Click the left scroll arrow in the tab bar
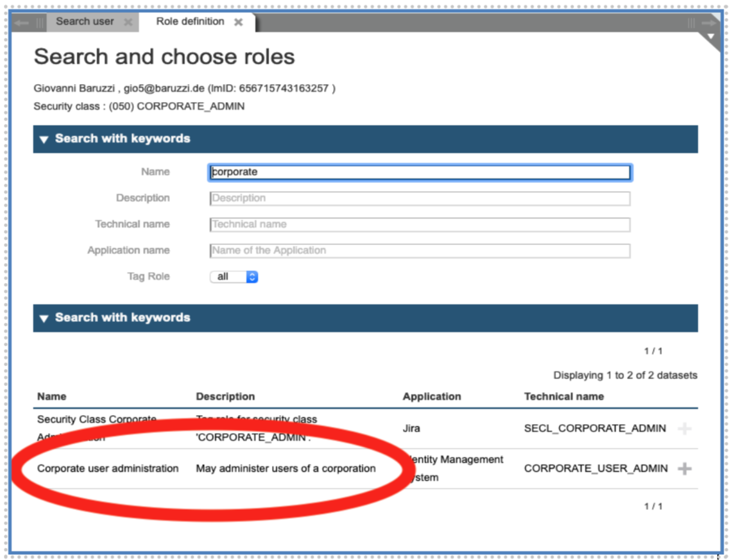This screenshot has width=734, height=560. (22, 21)
